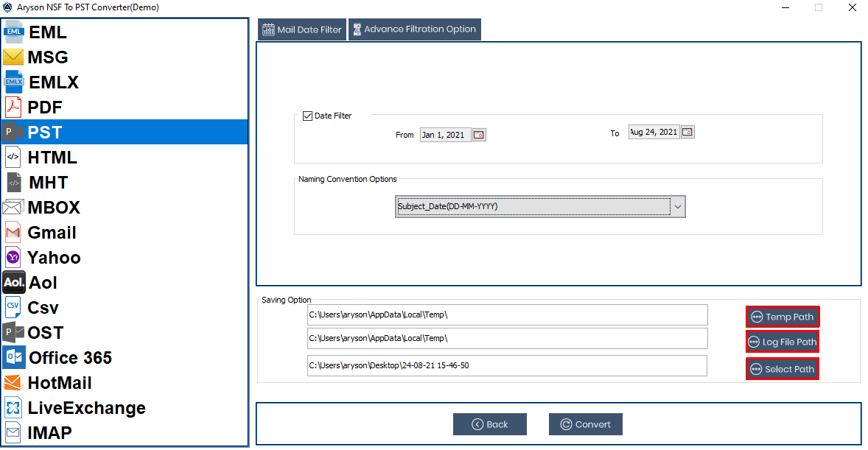This screenshot has height=450, width=868.
Task: Click the Aryson app logo in title bar
Action: tap(8, 7)
